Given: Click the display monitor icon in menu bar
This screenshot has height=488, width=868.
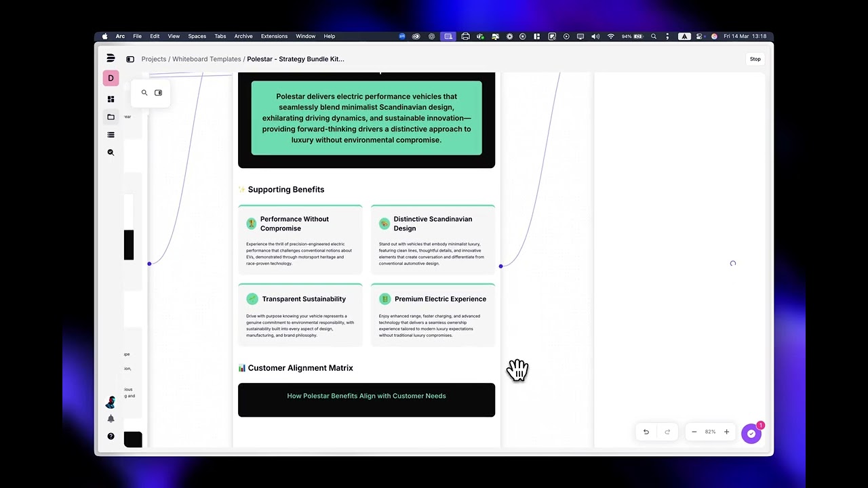Looking at the screenshot, I should tap(580, 36).
